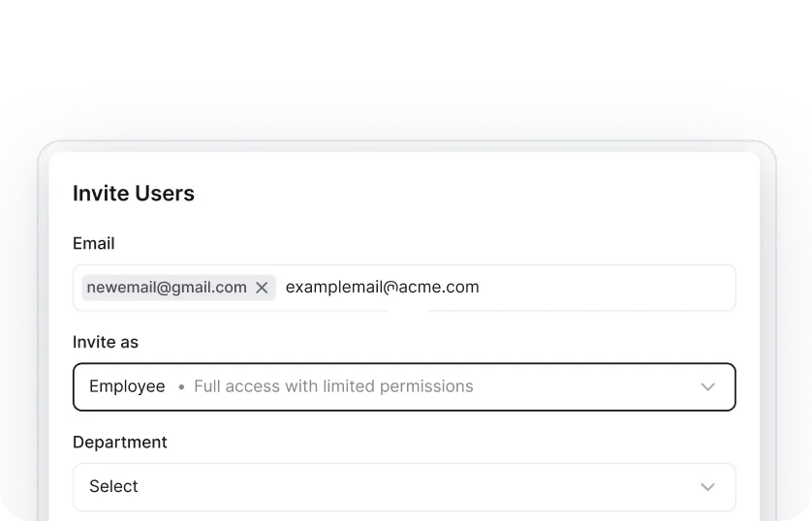Expand the Department dropdown chevron
This screenshot has height=521, width=812.
[x=707, y=487]
